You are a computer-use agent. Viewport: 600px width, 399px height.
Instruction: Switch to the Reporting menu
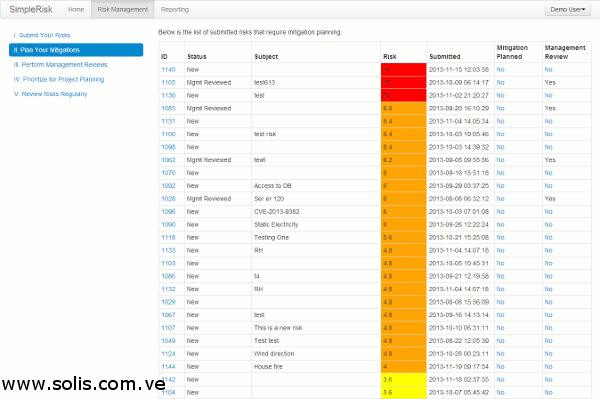point(175,10)
